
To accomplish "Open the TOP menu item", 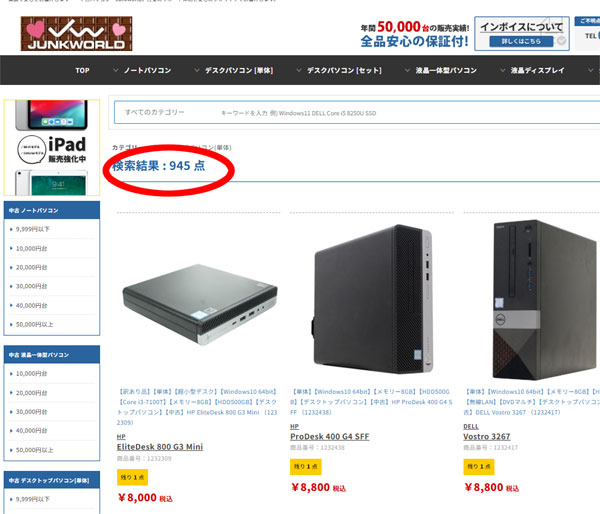I will click(x=82, y=70).
